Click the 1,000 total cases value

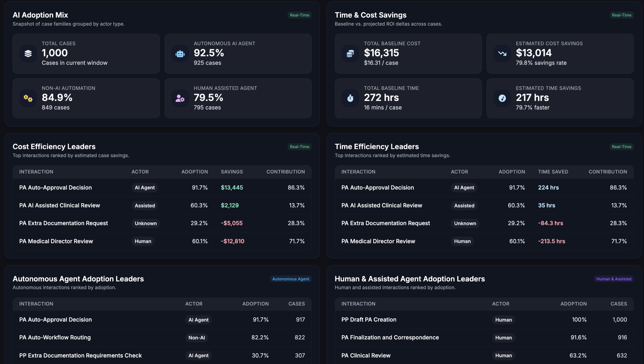pos(55,53)
